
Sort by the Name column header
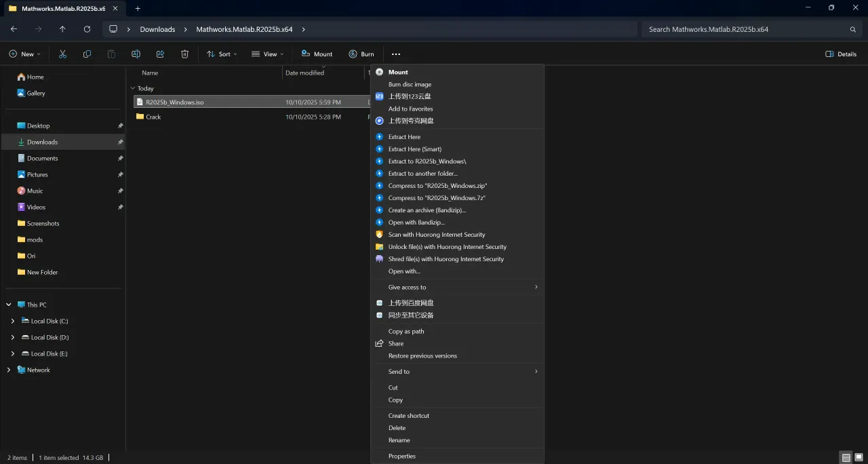150,73
